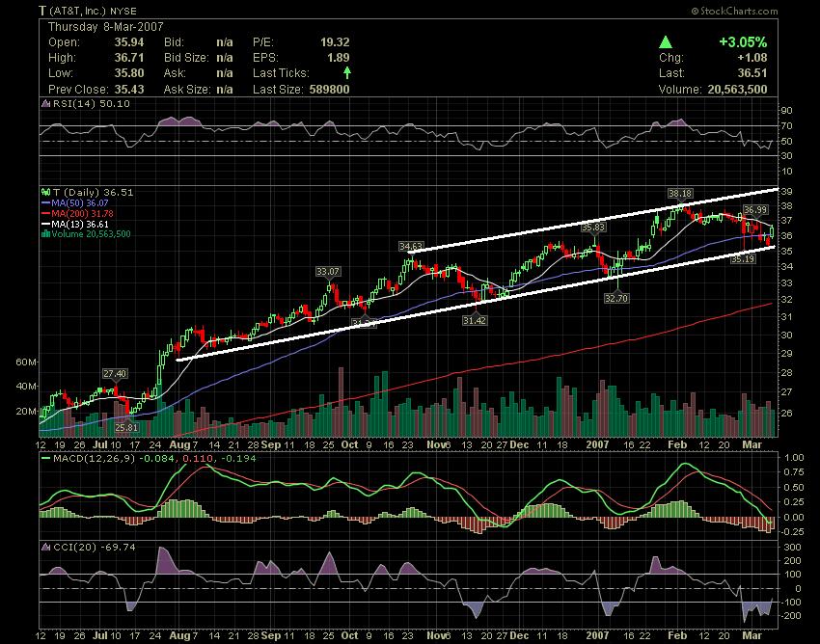Click the 33 label on the price axis

(787, 282)
